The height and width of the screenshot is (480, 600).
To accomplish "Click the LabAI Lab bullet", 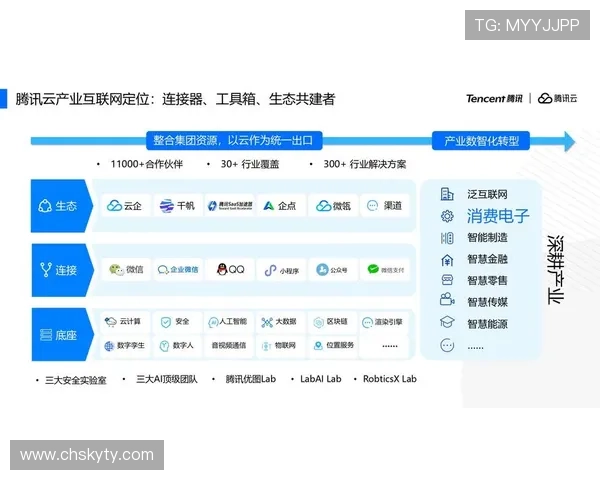I will point(321,379).
